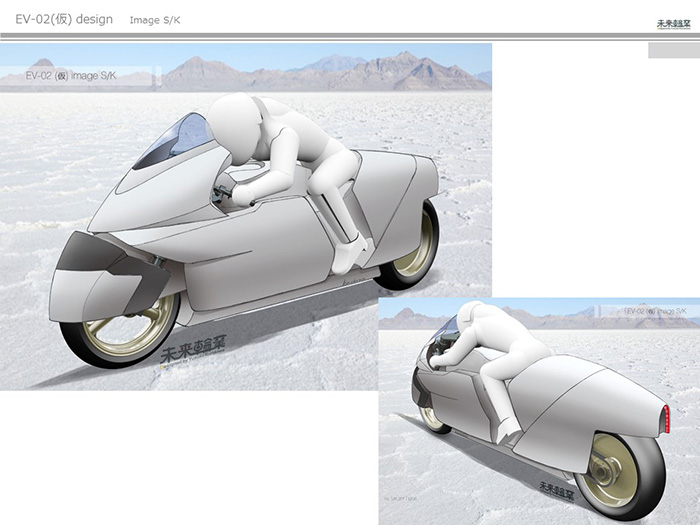The image size is (700, 525).
Task: Click the logo in the top-right header
Action: (671, 23)
